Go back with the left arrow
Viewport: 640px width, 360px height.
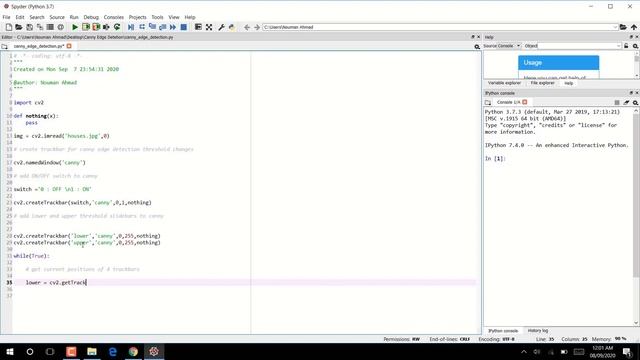[x=247, y=27]
